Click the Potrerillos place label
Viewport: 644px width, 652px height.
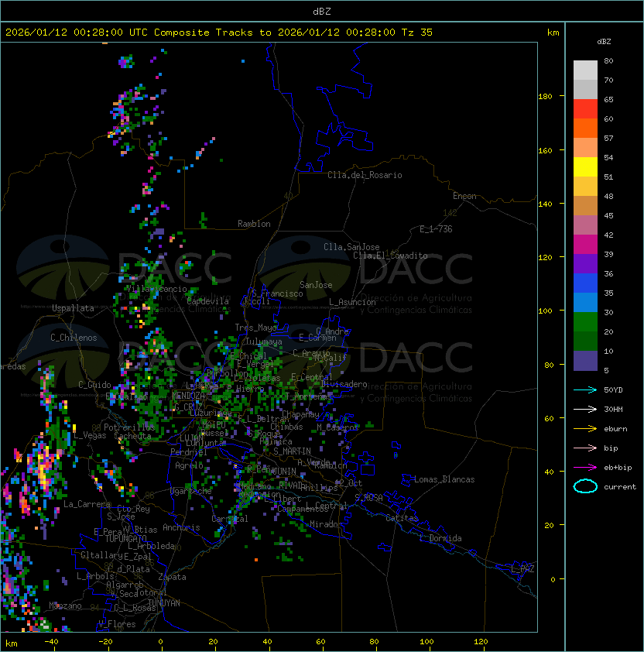pos(129,427)
